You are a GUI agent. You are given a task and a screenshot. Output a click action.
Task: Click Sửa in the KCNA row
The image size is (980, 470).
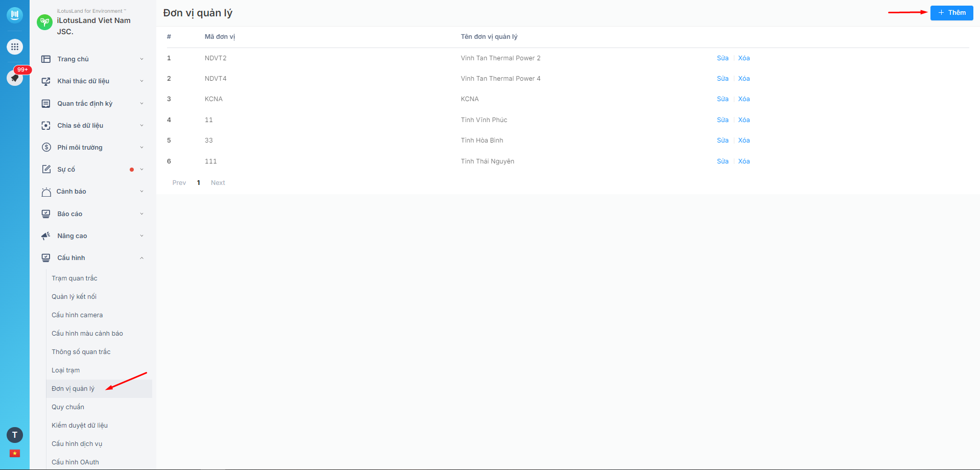click(723, 99)
